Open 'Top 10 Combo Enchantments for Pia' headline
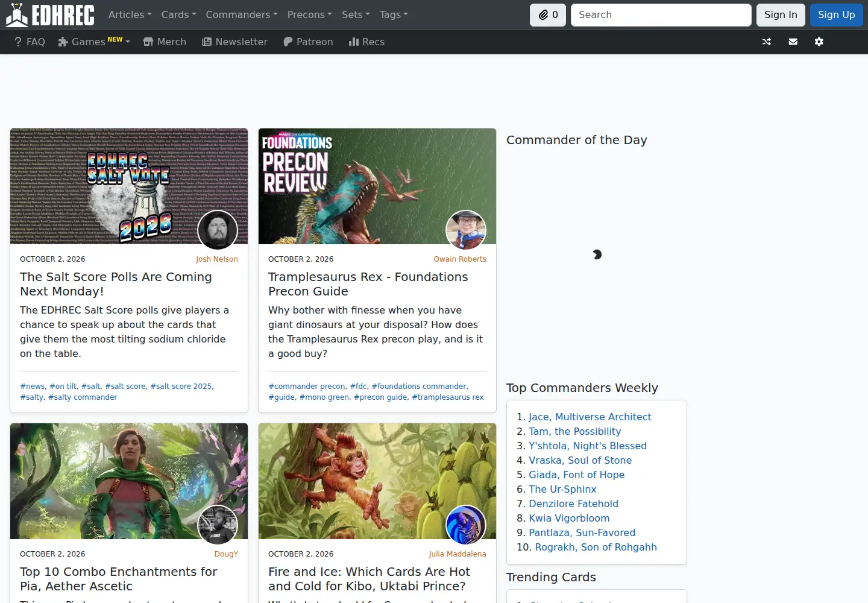This screenshot has height=603, width=868. [x=118, y=579]
